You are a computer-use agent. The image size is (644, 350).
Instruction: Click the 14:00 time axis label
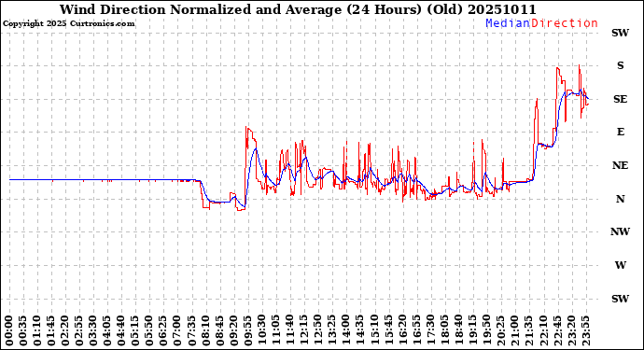[345, 330]
